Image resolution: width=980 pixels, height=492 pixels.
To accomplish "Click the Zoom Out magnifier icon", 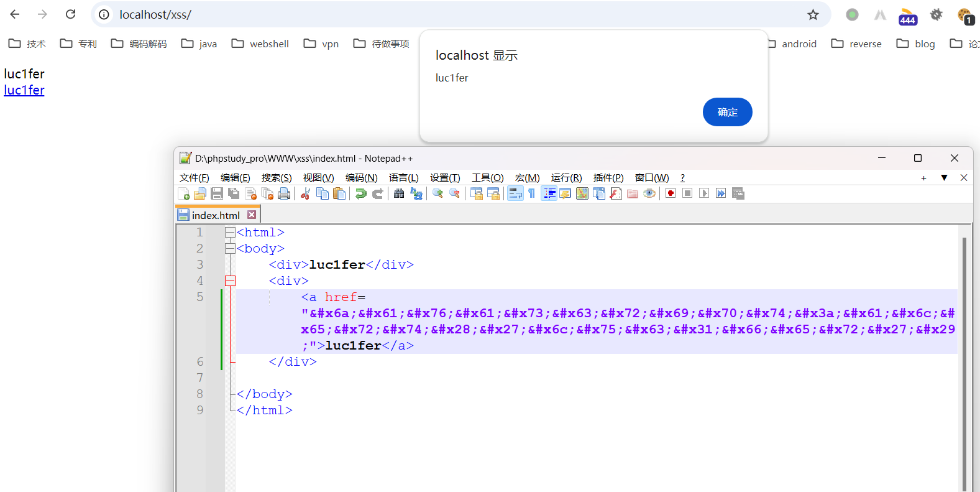I will click(x=454, y=193).
